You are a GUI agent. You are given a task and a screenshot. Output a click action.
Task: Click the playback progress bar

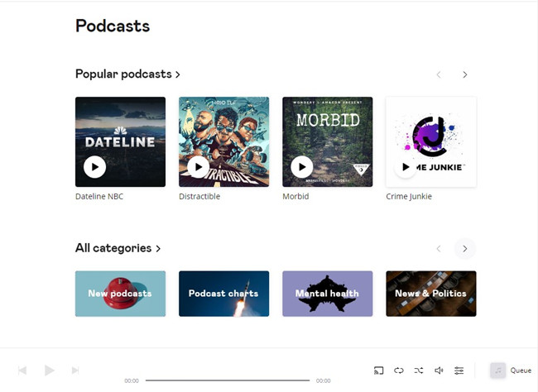228,380
